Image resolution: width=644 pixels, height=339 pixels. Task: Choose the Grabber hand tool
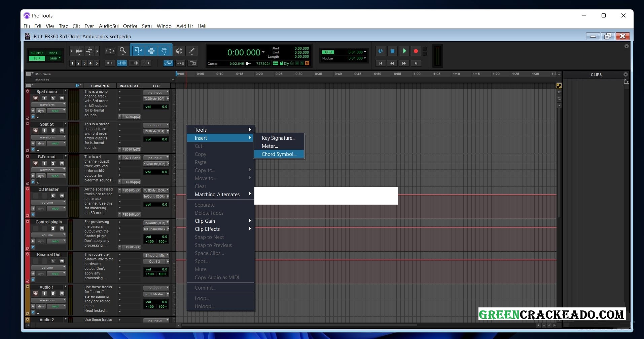click(x=164, y=50)
